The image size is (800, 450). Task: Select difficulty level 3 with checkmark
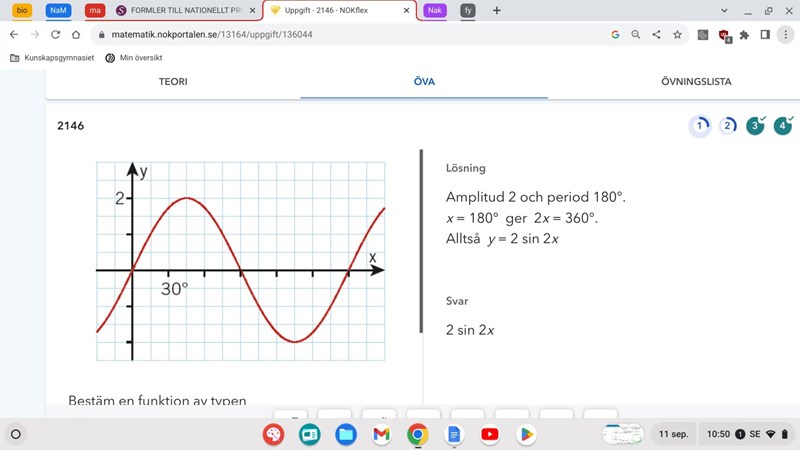(x=756, y=126)
